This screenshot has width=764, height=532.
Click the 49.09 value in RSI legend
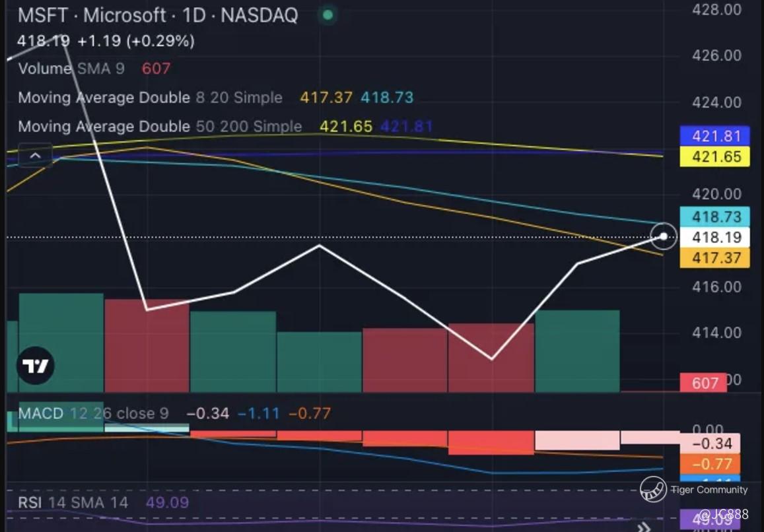167,502
